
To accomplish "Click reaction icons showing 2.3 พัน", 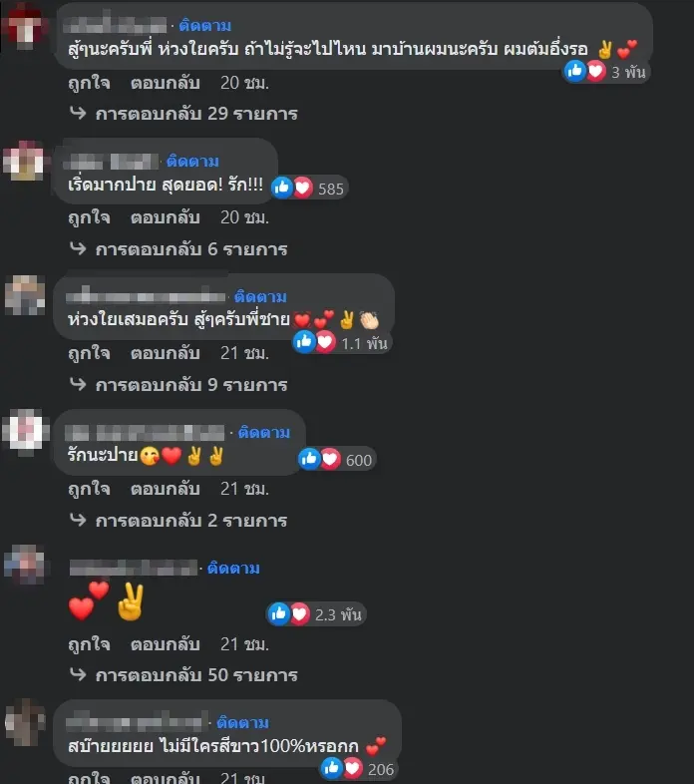I will click(x=315, y=614).
